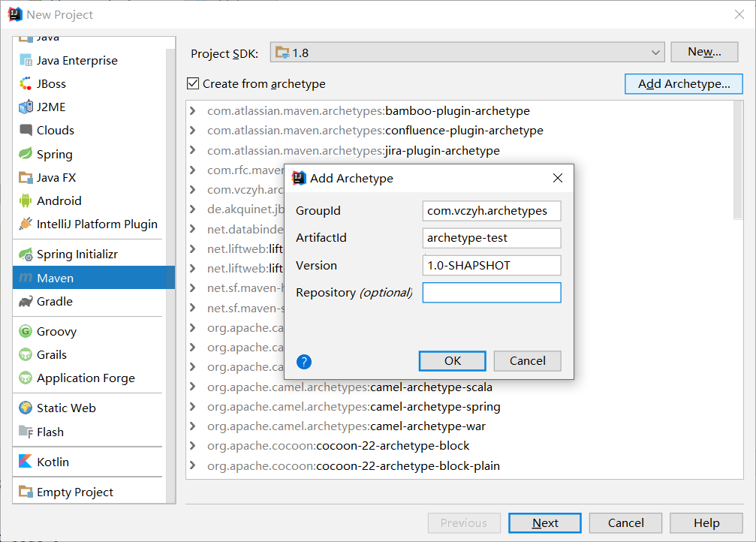The height and width of the screenshot is (542, 756).
Task: Click the Version input field
Action: tap(492, 265)
